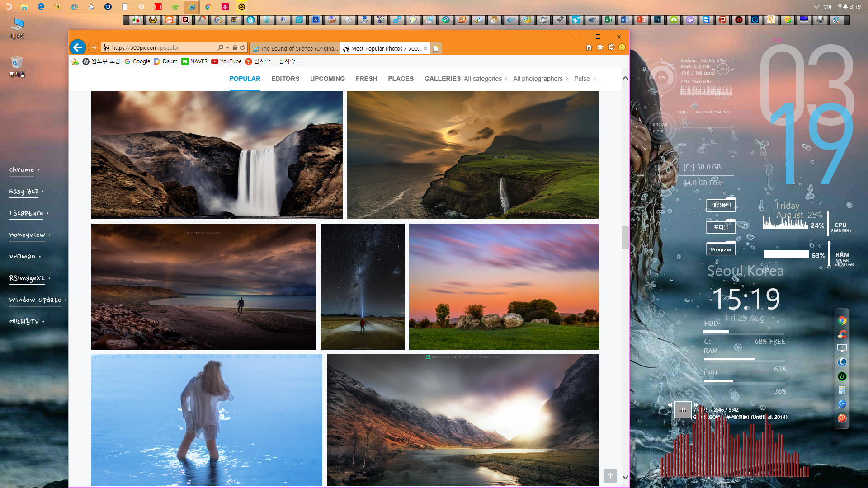868x488 pixels.
Task: Switch to Most Popular Photos tab
Action: (x=385, y=48)
